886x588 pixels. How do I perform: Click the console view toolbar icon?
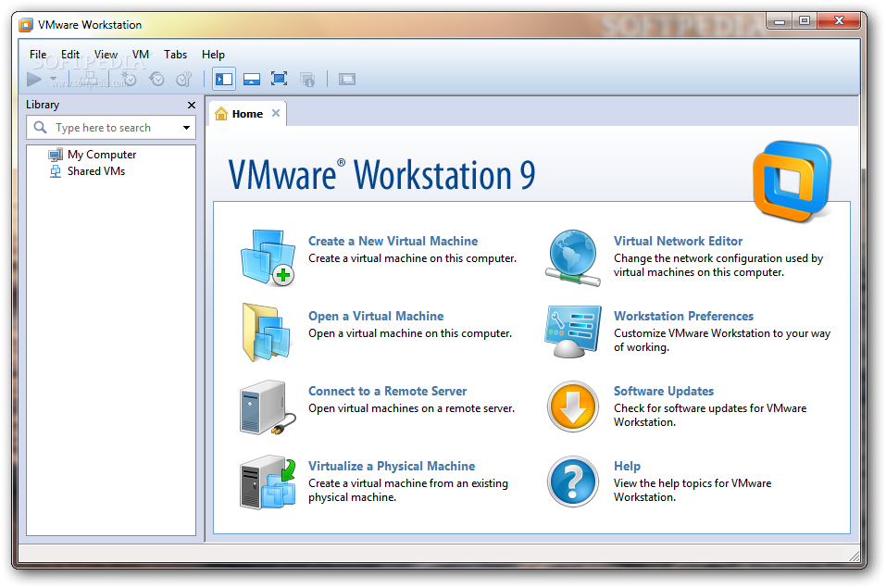(x=347, y=79)
